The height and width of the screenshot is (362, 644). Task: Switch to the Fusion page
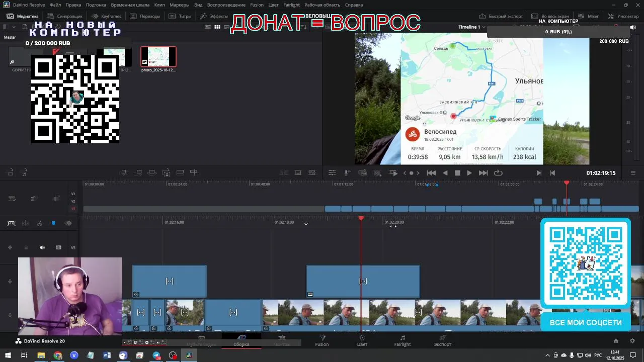pos(322,341)
